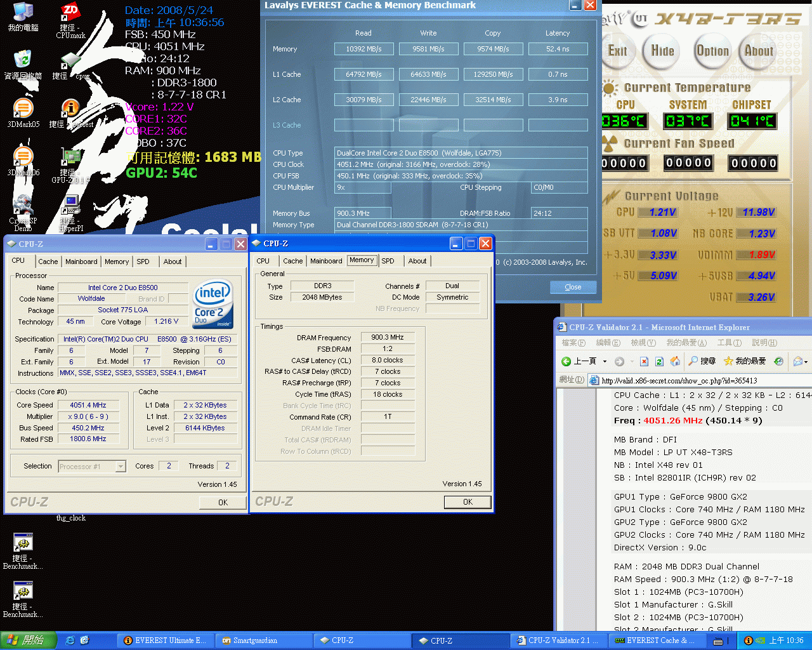Switch to Mainboard tab in left CPU-Z
This screenshot has width=812, height=650.
[81, 262]
